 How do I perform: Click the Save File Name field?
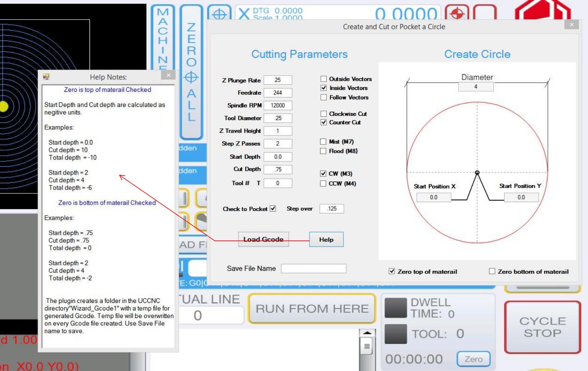pos(313,268)
